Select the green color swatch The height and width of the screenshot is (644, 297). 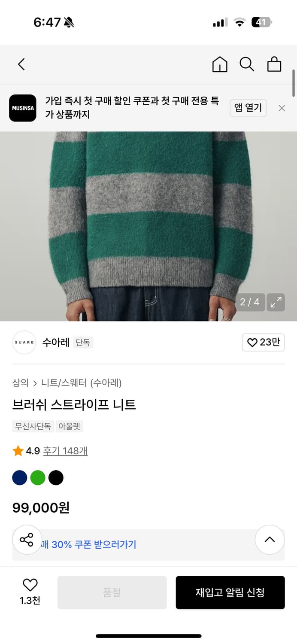point(38,477)
